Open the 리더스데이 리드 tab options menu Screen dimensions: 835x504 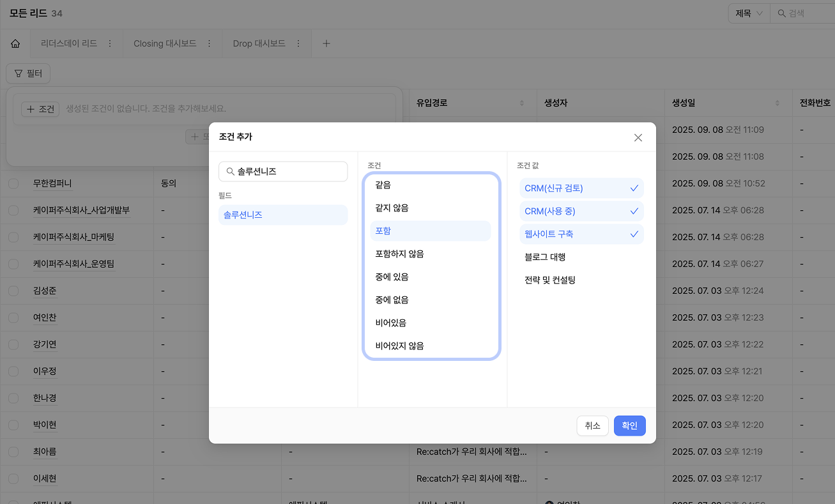point(110,43)
